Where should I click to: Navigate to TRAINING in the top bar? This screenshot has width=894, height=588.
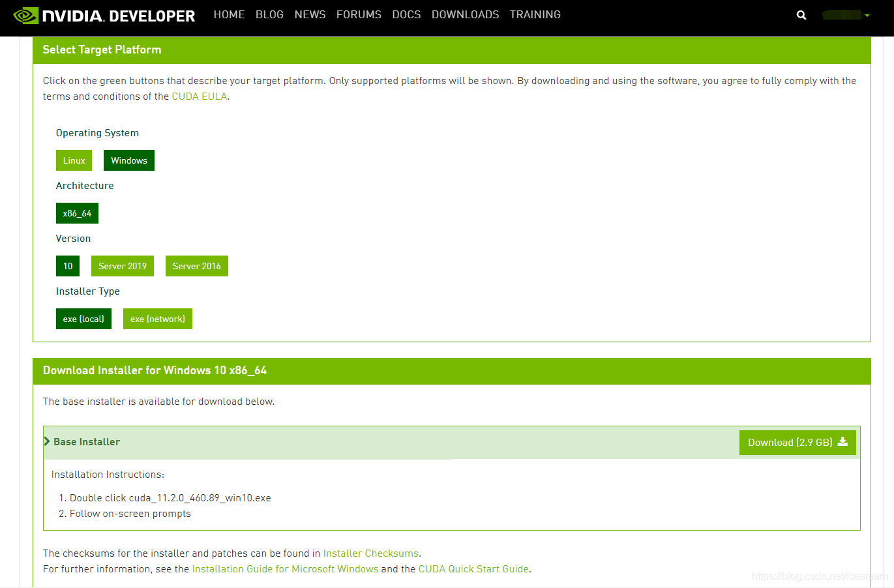tap(535, 14)
